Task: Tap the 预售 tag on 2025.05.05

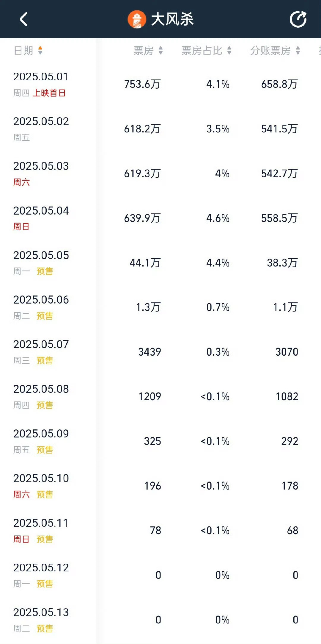Action: tap(45, 271)
